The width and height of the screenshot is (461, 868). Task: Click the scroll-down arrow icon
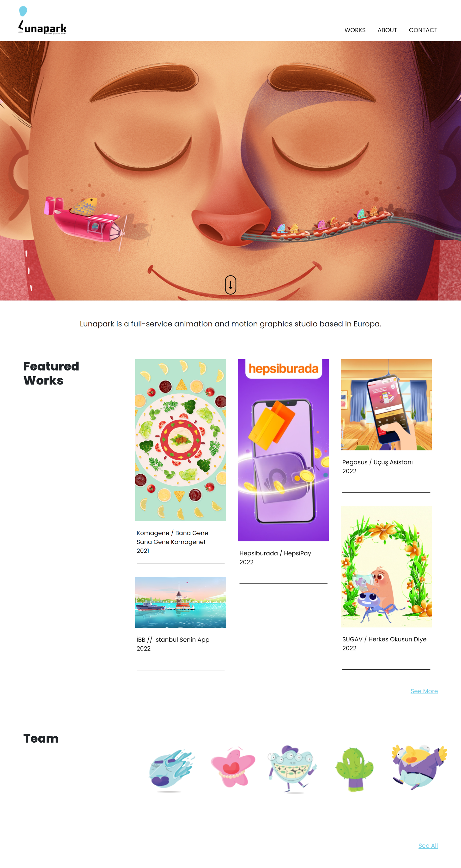click(x=230, y=285)
